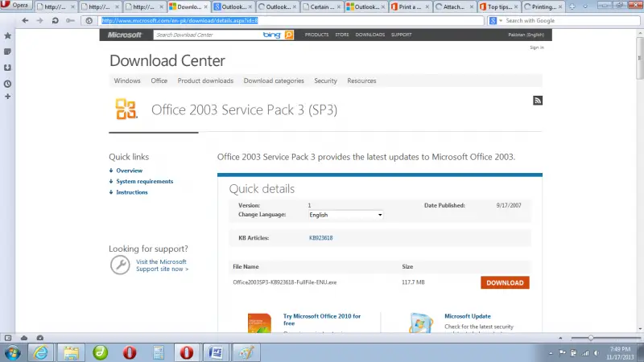Click PRODUCTS in Microsoft header

[316, 35]
